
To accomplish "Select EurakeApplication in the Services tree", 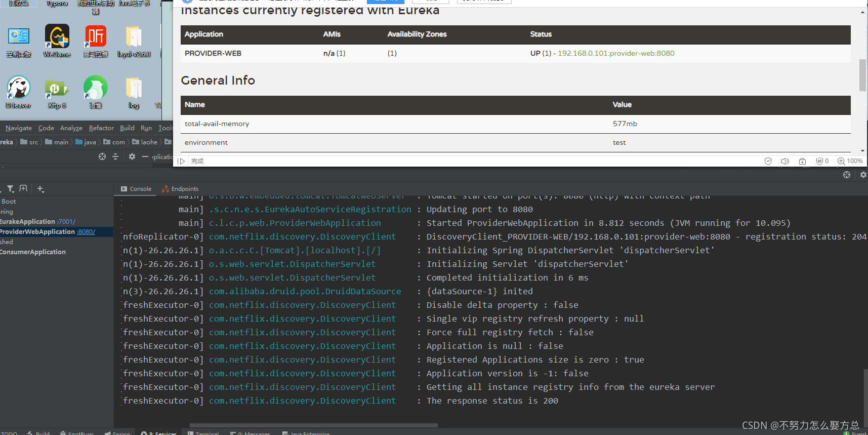I will (x=28, y=222).
